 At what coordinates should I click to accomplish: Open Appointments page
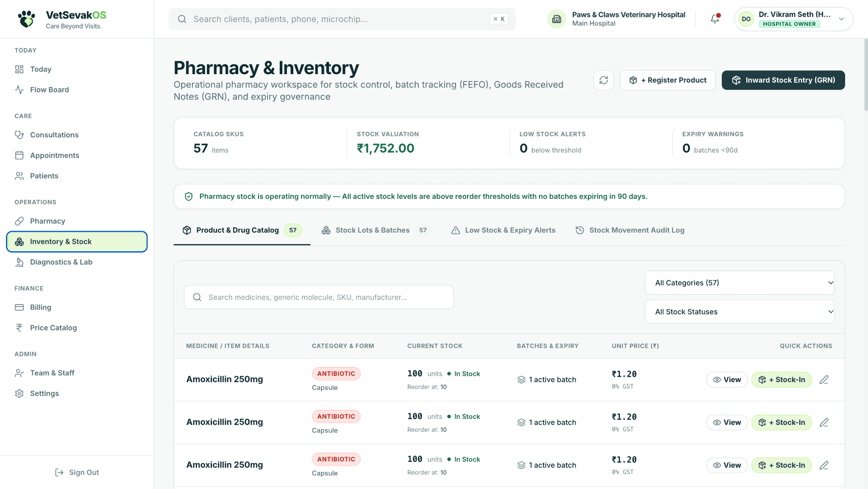click(x=77, y=156)
